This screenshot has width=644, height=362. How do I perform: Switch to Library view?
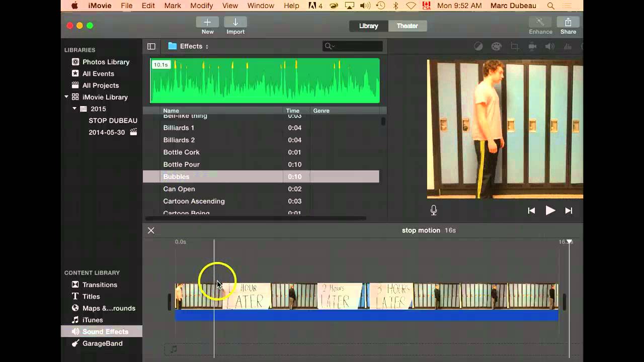point(368,26)
